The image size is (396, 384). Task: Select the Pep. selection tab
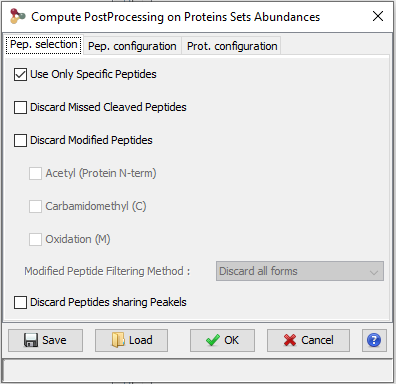coord(44,44)
